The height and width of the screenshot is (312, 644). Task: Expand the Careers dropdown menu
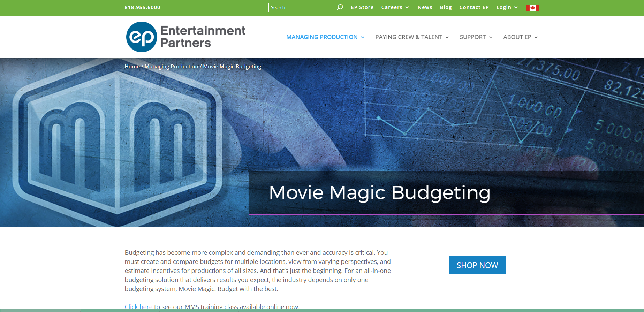tap(395, 7)
